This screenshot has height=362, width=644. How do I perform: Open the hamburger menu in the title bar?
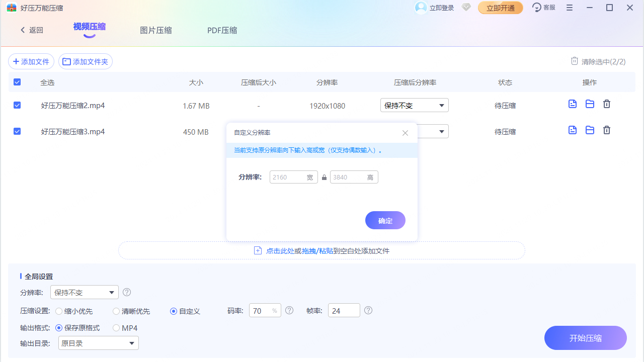(569, 8)
